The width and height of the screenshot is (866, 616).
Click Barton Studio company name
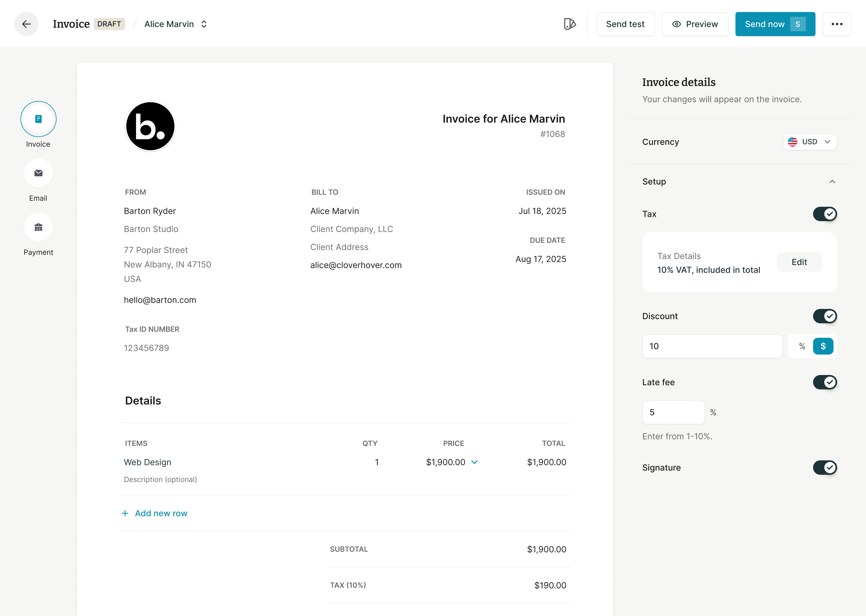(151, 229)
